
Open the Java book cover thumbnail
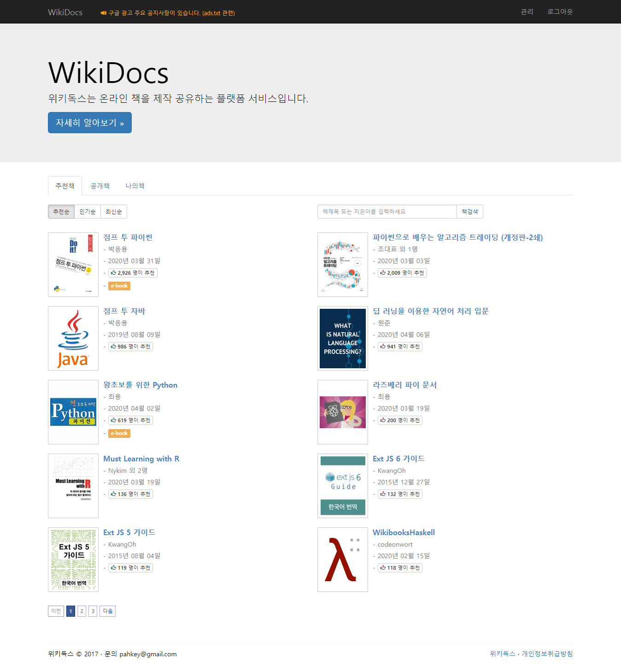coord(73,338)
